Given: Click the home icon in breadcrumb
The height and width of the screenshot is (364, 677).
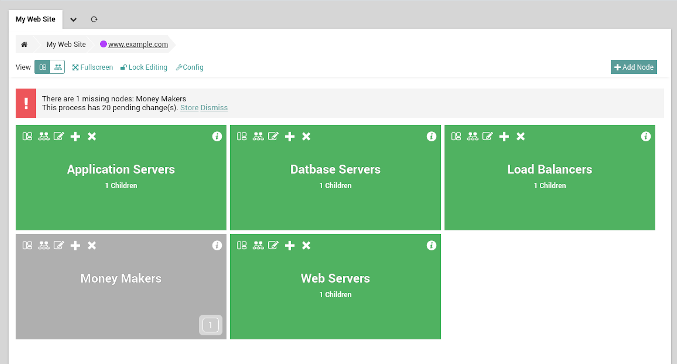Looking at the screenshot, I should [24, 44].
